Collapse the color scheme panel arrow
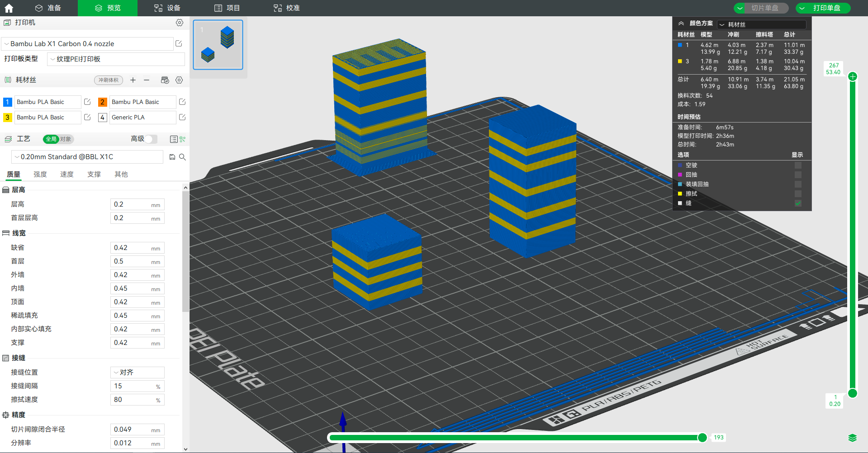Viewport: 868px width, 453px height. [x=681, y=23]
